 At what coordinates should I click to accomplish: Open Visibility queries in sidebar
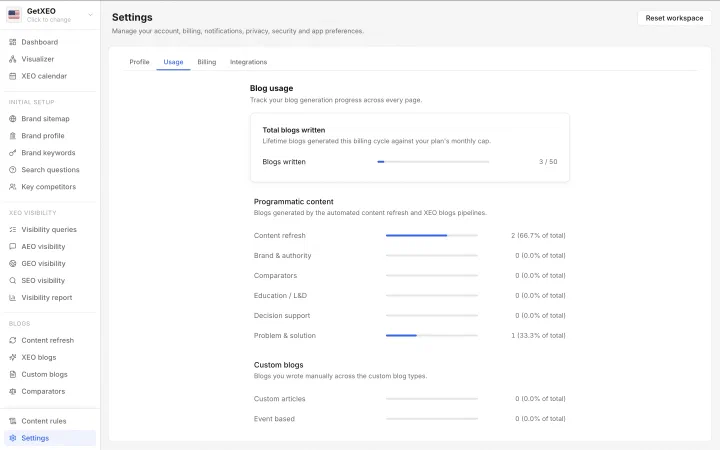50,229
